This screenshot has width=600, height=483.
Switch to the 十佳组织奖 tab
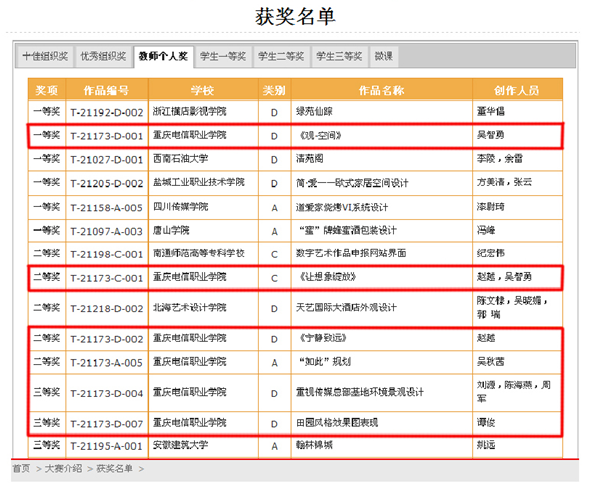(45, 56)
